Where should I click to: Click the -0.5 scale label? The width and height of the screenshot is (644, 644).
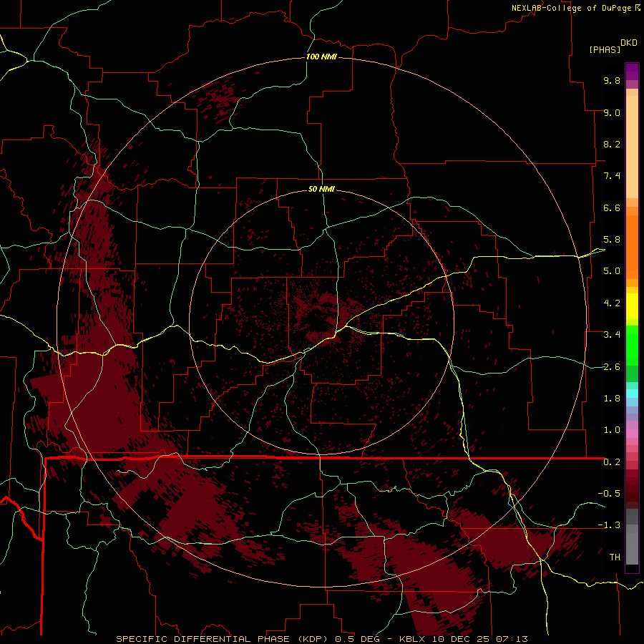tap(609, 494)
